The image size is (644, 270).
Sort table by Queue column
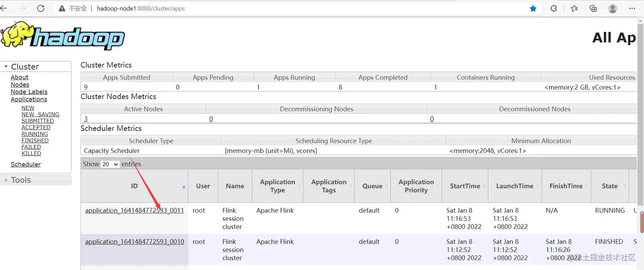[373, 186]
